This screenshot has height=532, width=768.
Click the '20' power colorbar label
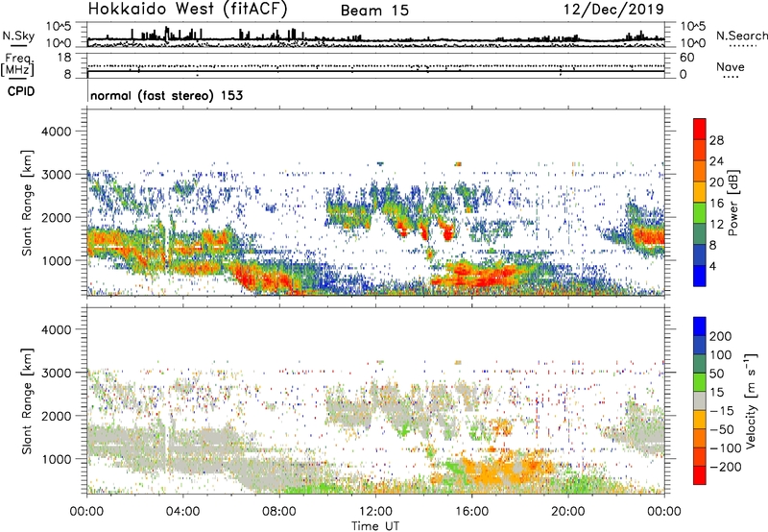[x=716, y=182]
